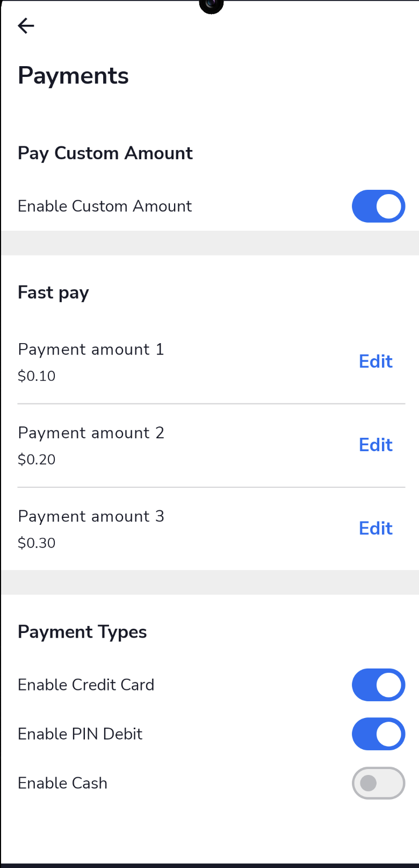Select the $0.10 amount value
This screenshot has height=868, width=419.
(x=37, y=376)
